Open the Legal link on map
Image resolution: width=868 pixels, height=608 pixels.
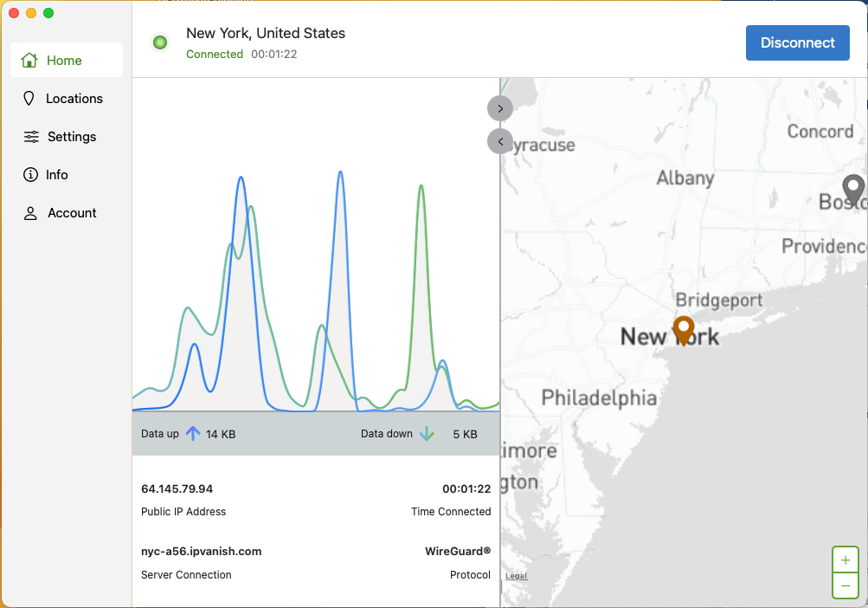[x=516, y=576]
